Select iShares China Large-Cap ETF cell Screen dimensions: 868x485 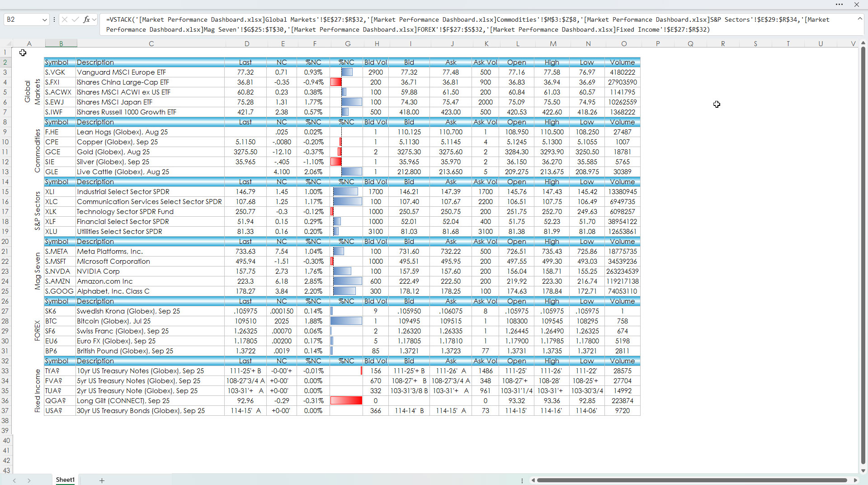(150, 82)
